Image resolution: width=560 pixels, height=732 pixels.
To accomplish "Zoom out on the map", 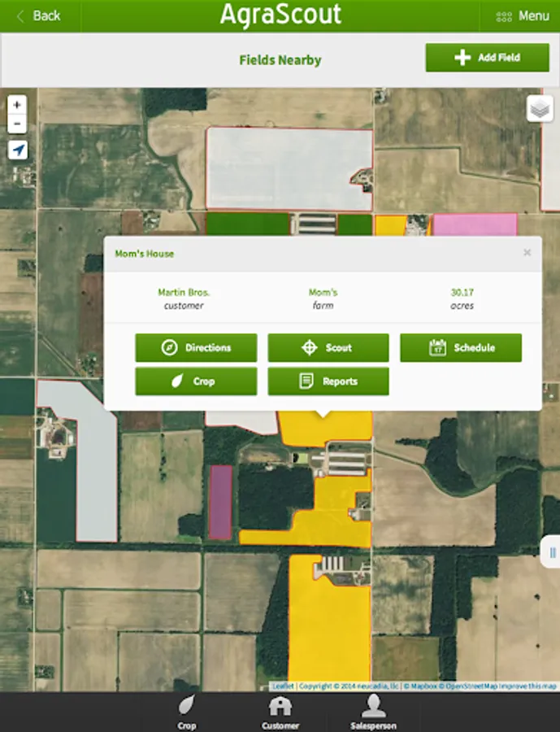I will click(x=17, y=124).
